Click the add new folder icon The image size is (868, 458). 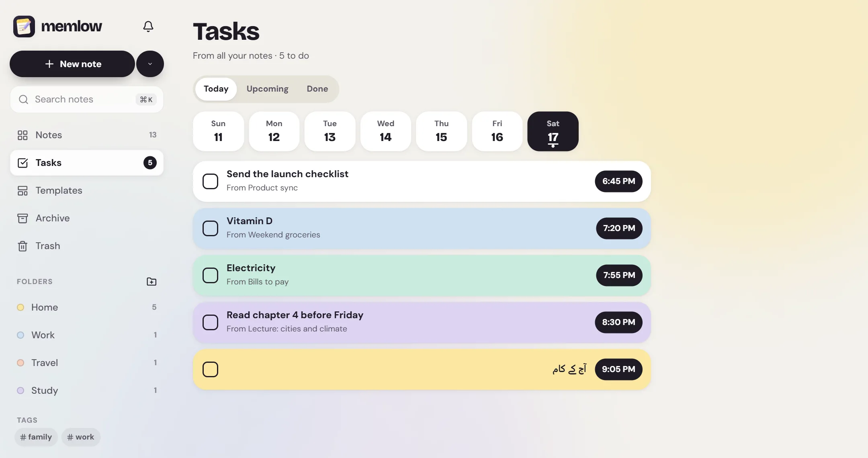point(151,282)
